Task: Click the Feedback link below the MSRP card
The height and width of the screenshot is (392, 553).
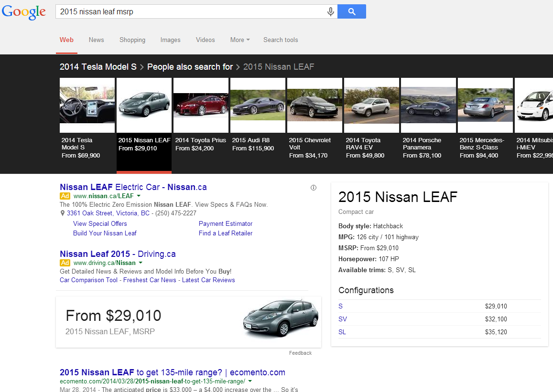Action: tap(300, 353)
